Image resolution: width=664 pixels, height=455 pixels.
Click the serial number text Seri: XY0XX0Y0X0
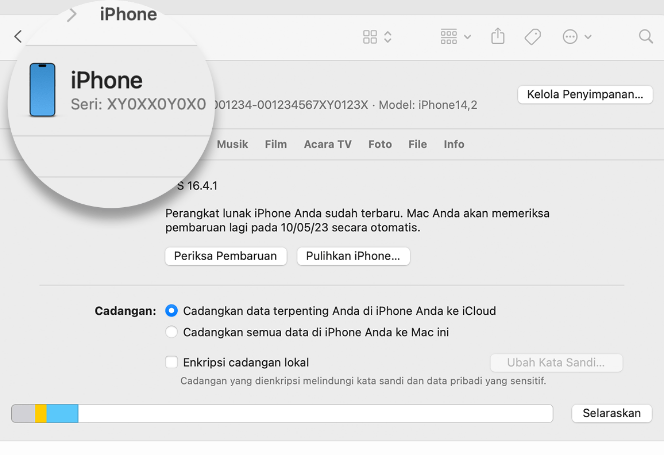[x=138, y=104]
